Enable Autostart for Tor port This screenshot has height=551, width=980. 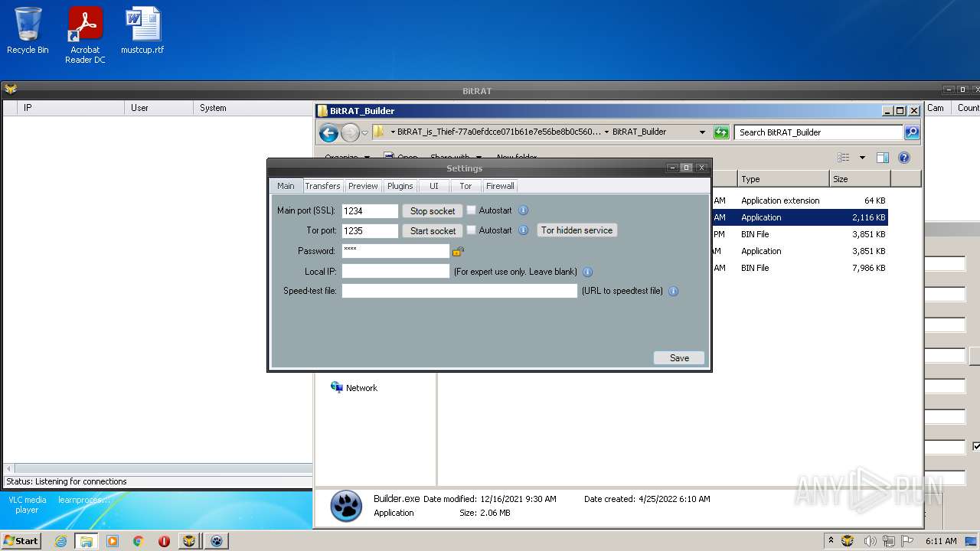[472, 230]
